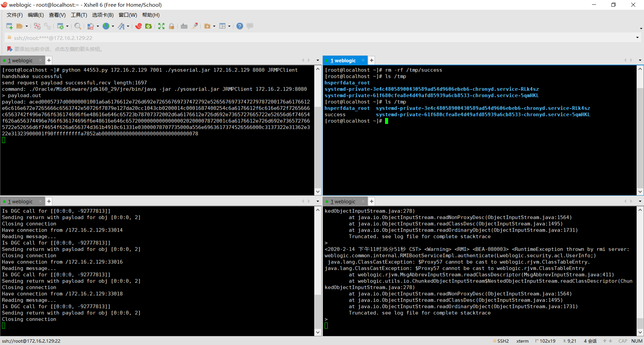Screen dimensions: 644x345
Task: Open the 查看(V) menu
Action: tap(57, 15)
